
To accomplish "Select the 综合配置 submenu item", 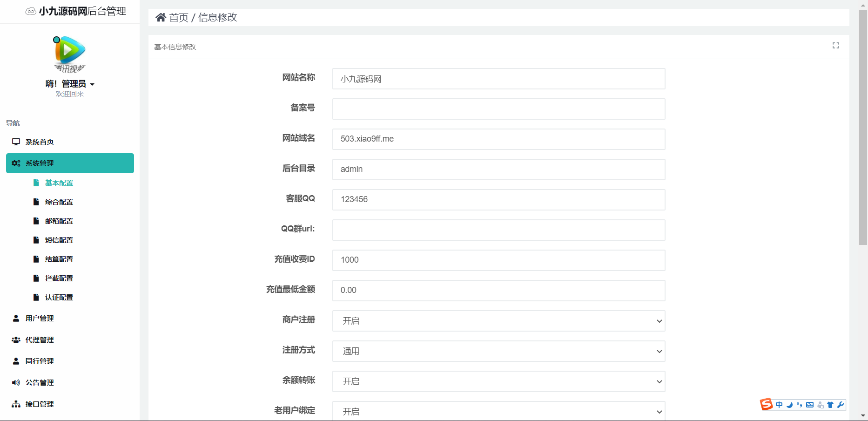I will [x=59, y=202].
